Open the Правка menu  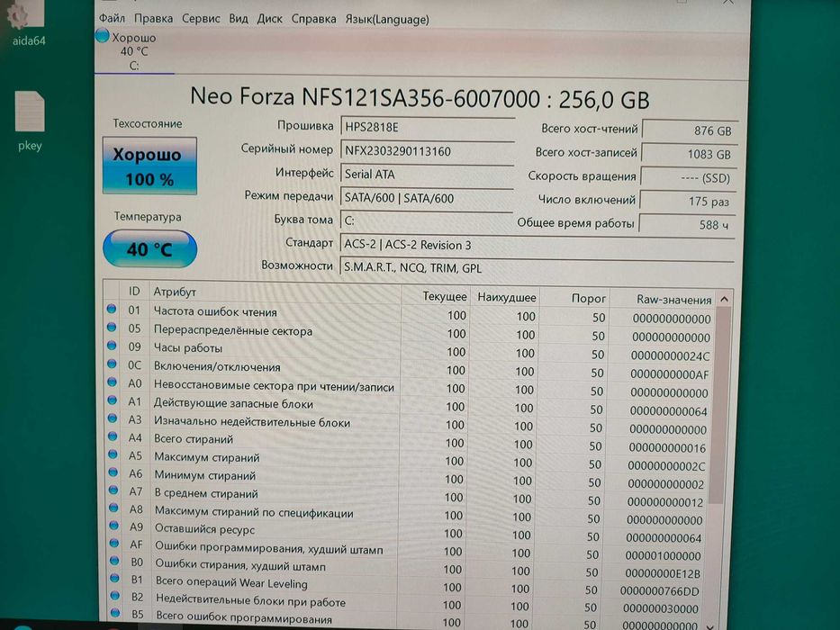(x=153, y=19)
